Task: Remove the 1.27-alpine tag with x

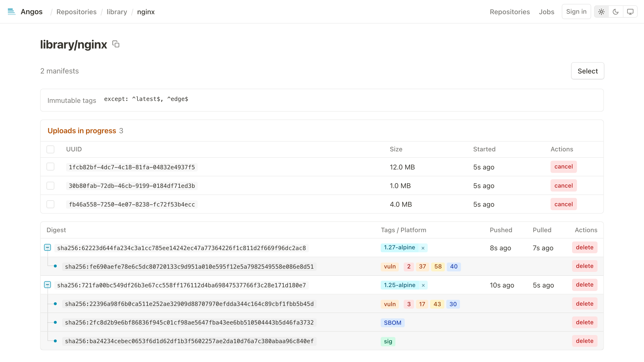Action: pyautogui.click(x=423, y=248)
